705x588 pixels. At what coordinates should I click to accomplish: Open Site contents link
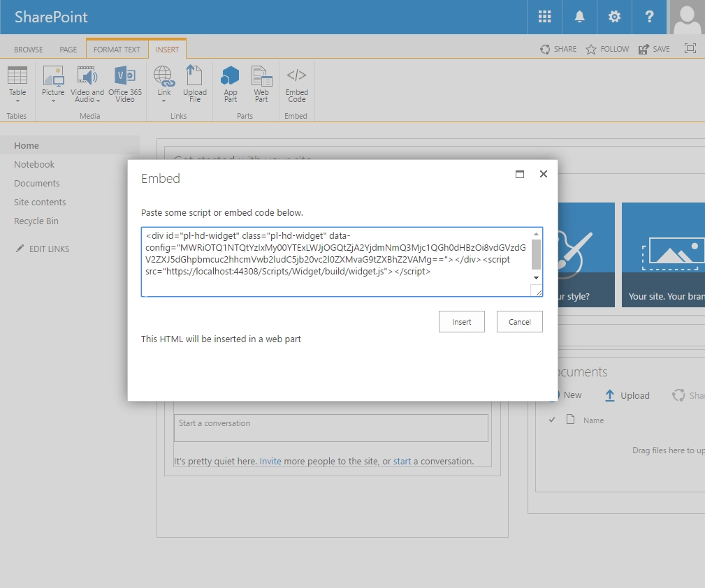point(40,203)
